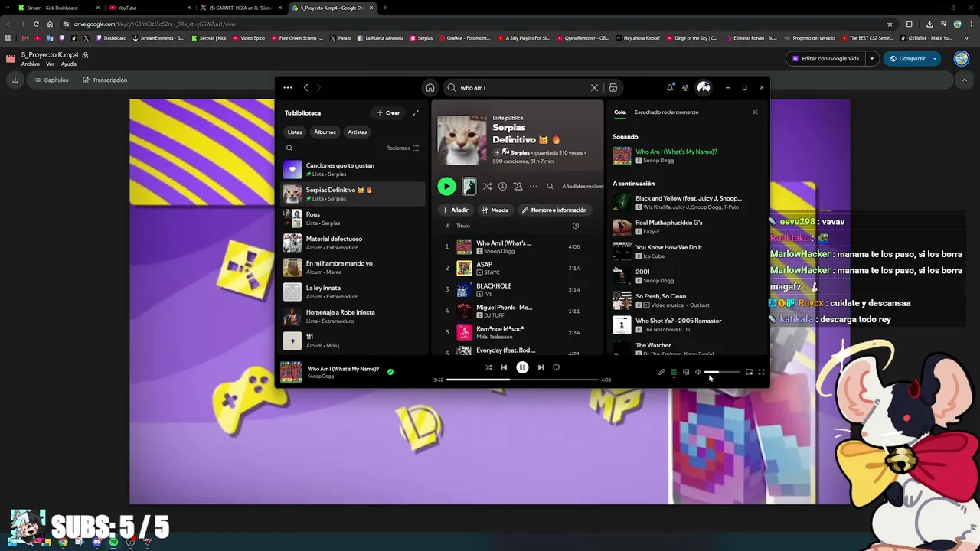
Task: Open the Ver menu
Action: [x=51, y=64]
